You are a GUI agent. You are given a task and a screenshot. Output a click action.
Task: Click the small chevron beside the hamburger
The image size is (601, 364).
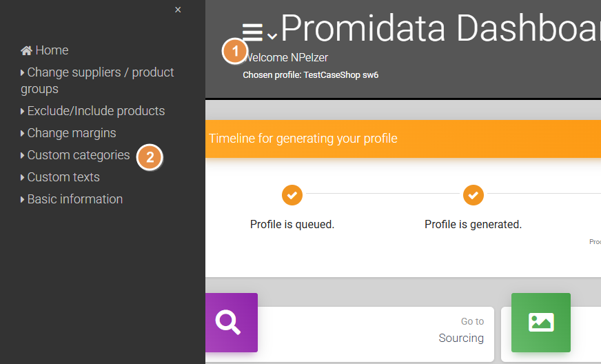tap(272, 36)
